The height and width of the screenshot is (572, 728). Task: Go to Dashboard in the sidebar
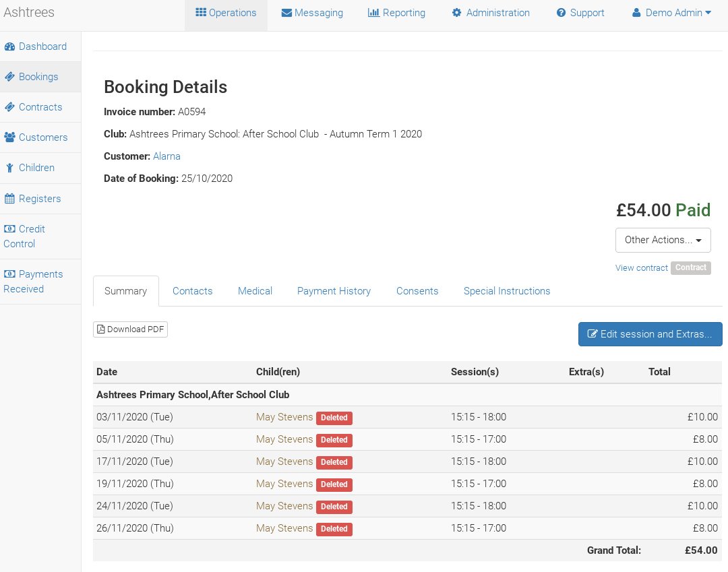pos(40,46)
